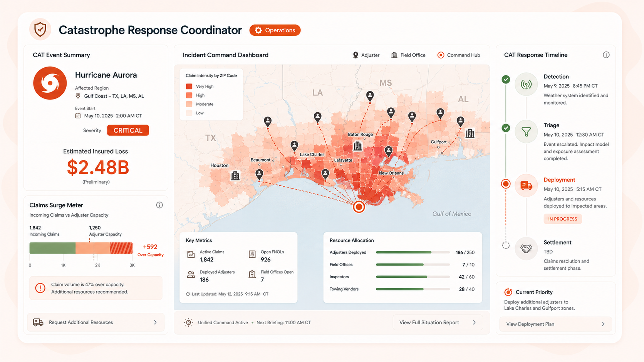Click the Deployment truck icon
This screenshot has height=362, width=644.
pos(526,186)
